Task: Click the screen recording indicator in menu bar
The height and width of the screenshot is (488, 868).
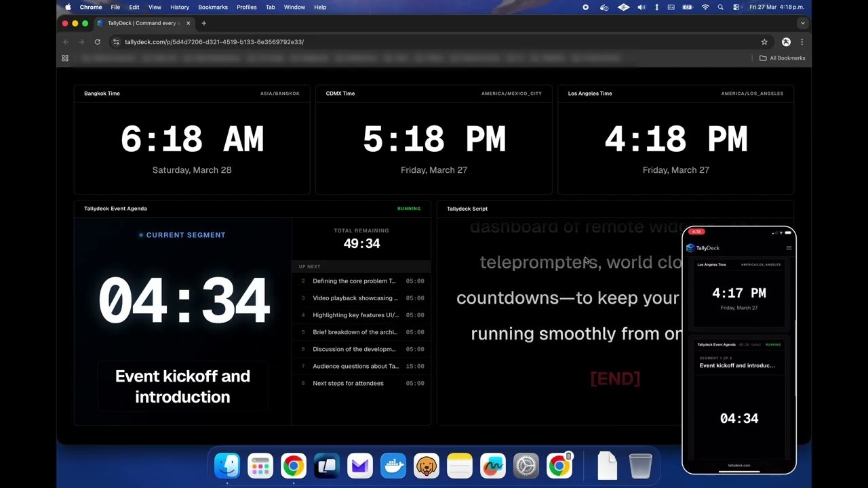Action: [586, 7]
